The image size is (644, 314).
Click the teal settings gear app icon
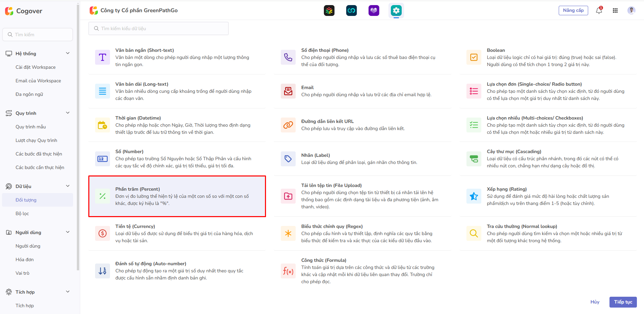point(396,11)
